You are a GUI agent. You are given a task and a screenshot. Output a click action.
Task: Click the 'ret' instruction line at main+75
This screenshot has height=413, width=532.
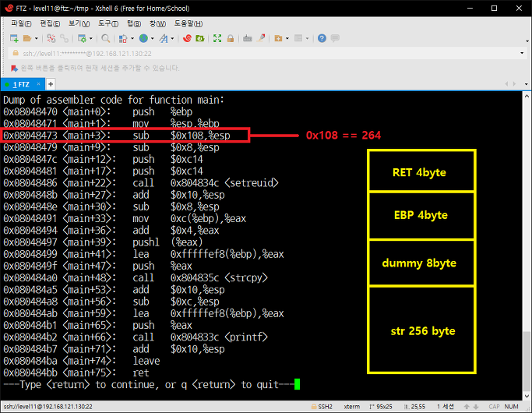point(76,372)
